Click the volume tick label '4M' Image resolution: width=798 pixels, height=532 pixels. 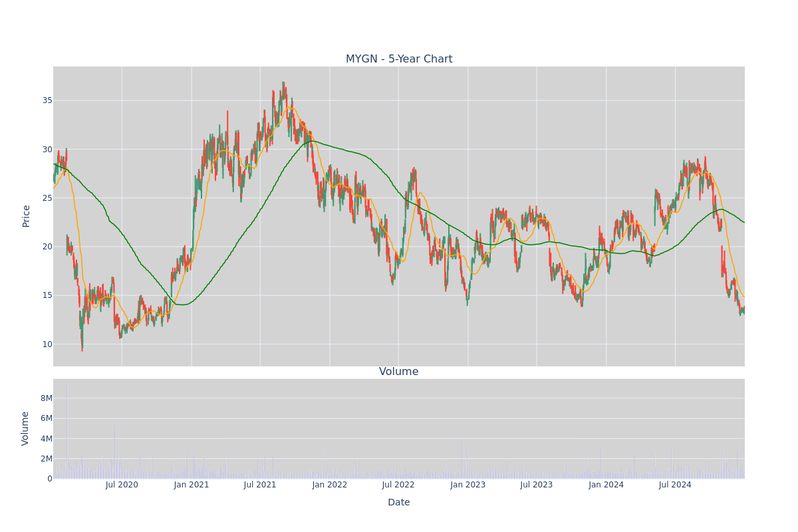47,438
